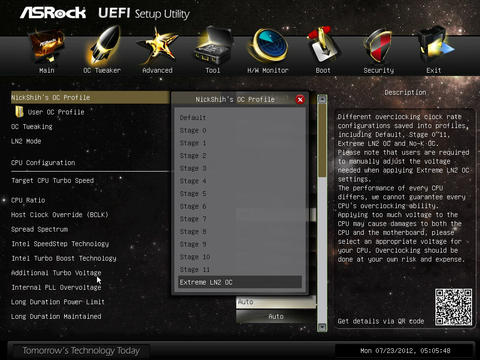
Task: Click scrollbar down arrow button
Action: (x=322, y=327)
